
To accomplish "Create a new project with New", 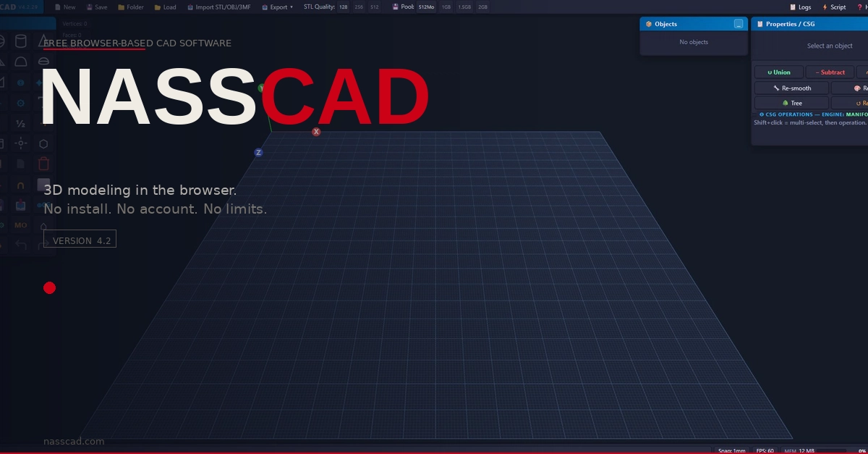I will point(65,7).
